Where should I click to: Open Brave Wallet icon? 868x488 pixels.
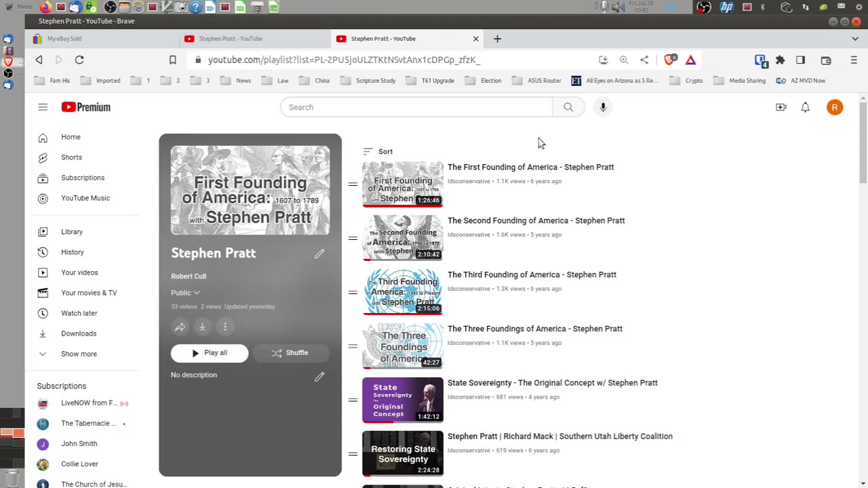click(826, 60)
